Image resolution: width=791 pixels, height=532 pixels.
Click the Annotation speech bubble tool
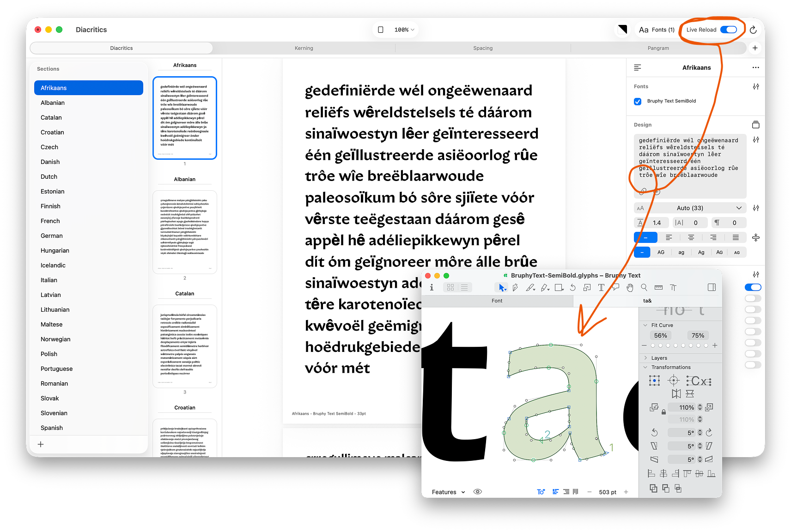point(615,288)
